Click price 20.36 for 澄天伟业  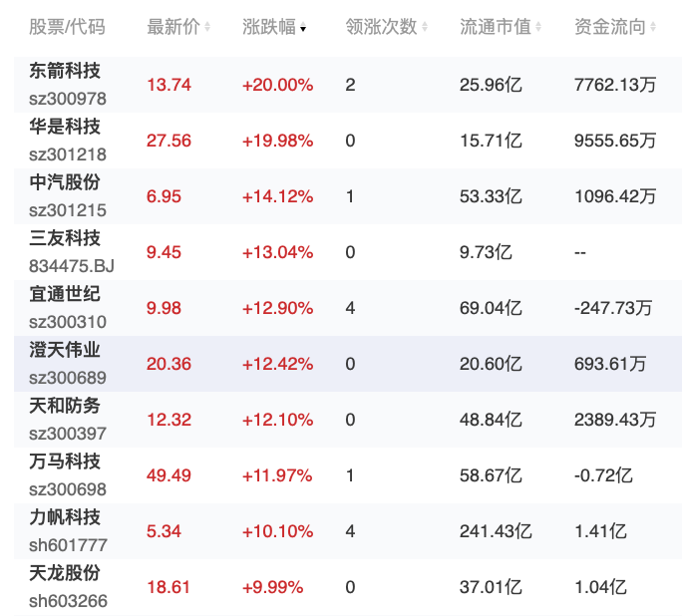[x=169, y=364]
